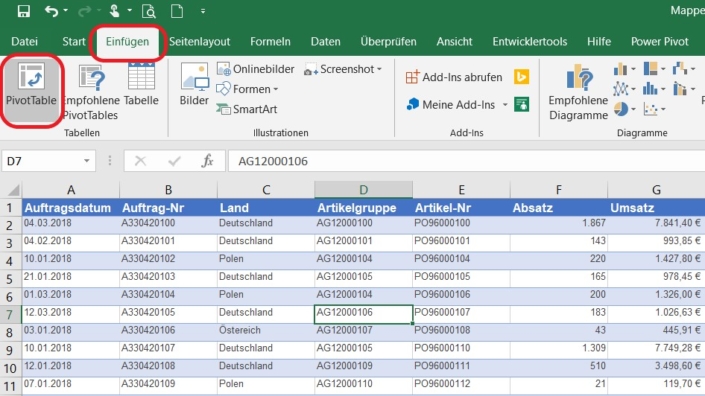The width and height of the screenshot is (705, 396).
Task: Select column A header
Action: pyautogui.click(x=71, y=190)
